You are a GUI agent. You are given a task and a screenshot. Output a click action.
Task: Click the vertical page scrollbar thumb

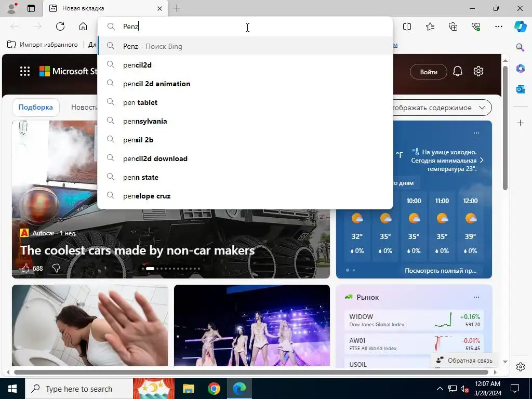(x=505, y=128)
